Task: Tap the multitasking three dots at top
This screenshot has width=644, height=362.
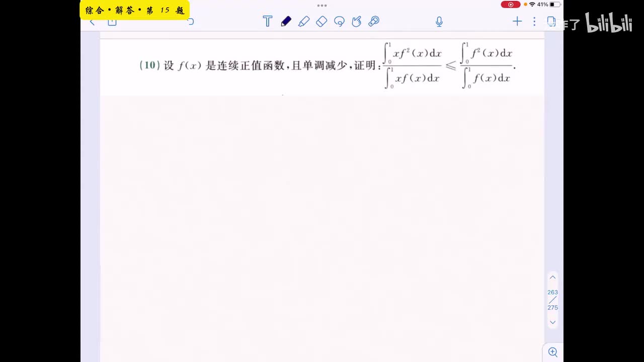Action: (x=322, y=6)
